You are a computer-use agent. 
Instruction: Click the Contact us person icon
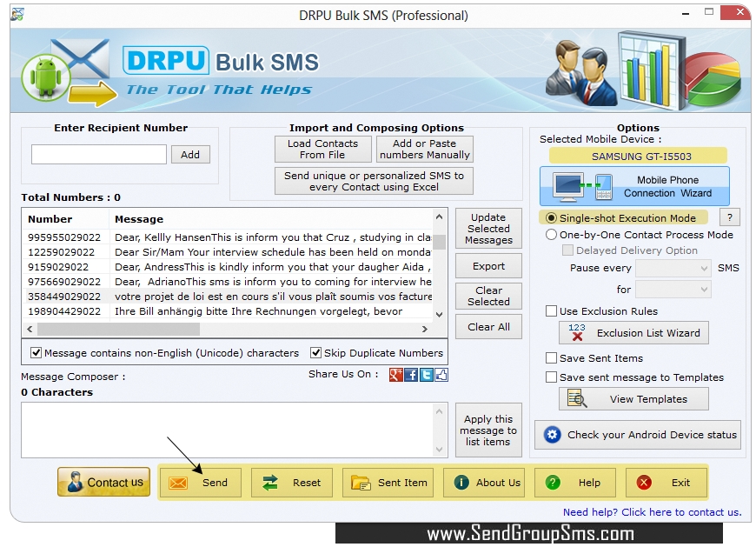tap(75, 482)
